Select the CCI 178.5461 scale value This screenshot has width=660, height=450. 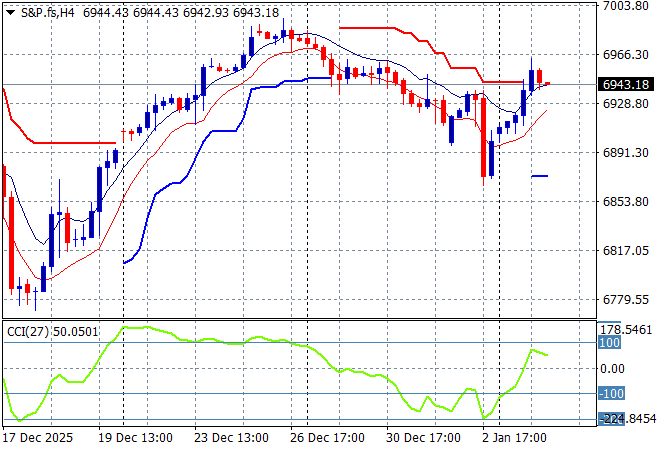click(x=626, y=330)
